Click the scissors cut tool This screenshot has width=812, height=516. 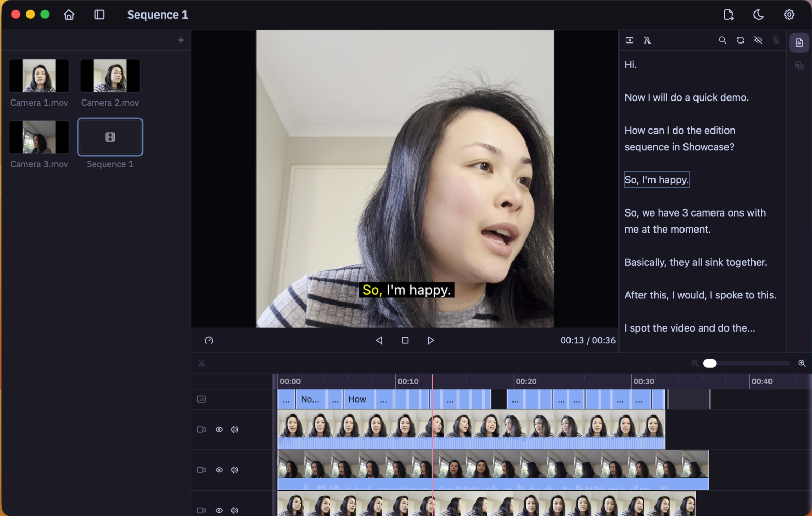coord(202,363)
